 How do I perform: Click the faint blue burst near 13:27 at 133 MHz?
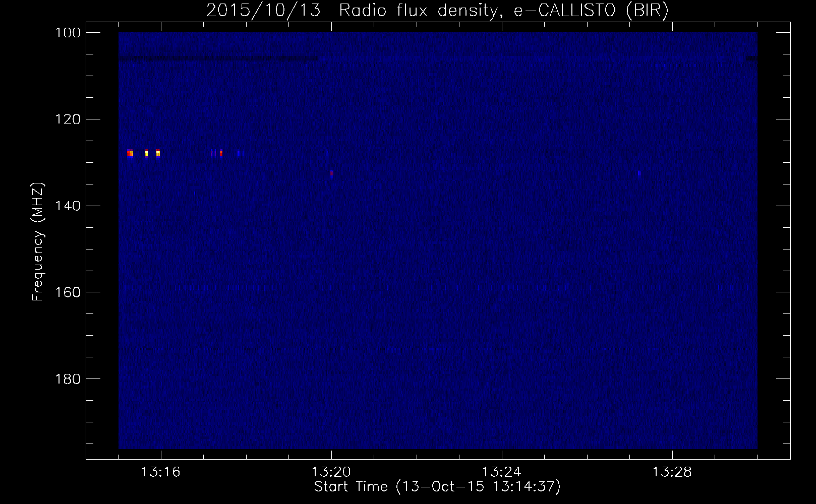tap(639, 174)
